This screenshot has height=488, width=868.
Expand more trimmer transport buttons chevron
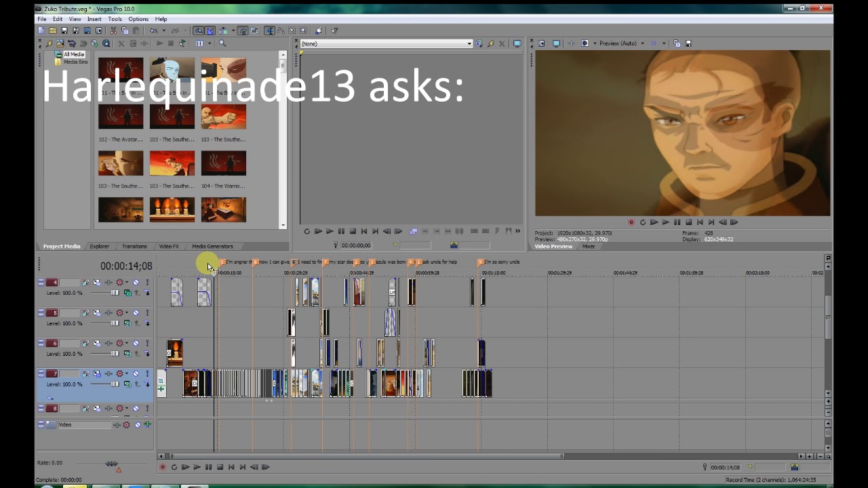point(518,231)
